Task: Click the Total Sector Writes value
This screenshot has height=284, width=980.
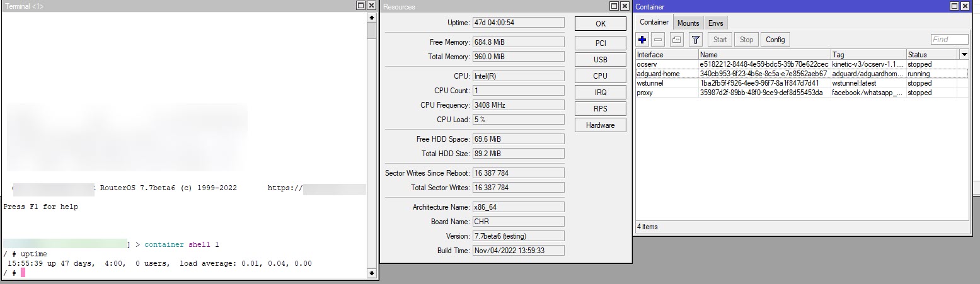Action: pyautogui.click(x=518, y=188)
